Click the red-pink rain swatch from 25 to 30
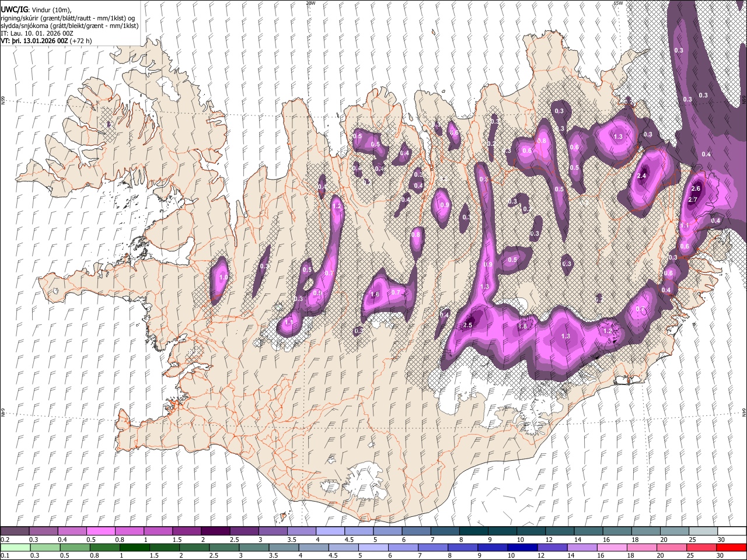 pos(702,547)
